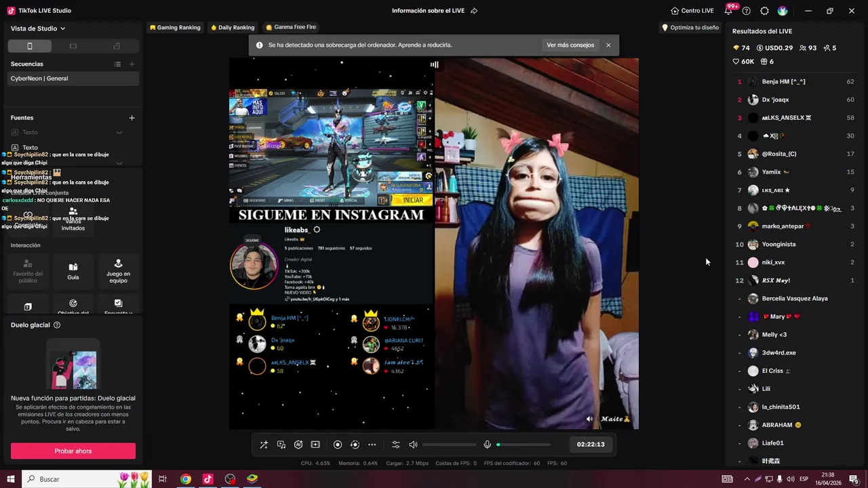The image size is (868, 488).
Task: Select the dual screen layout mode
Action: coord(117,46)
